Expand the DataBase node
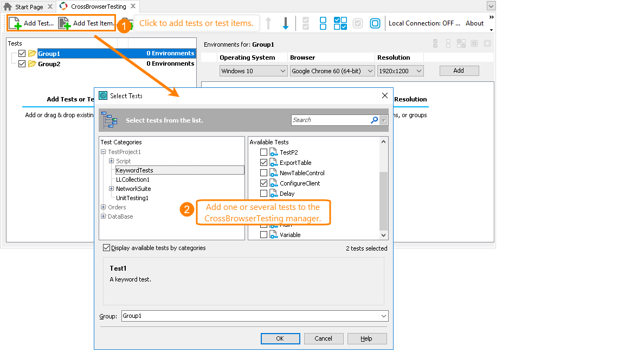 coord(104,216)
